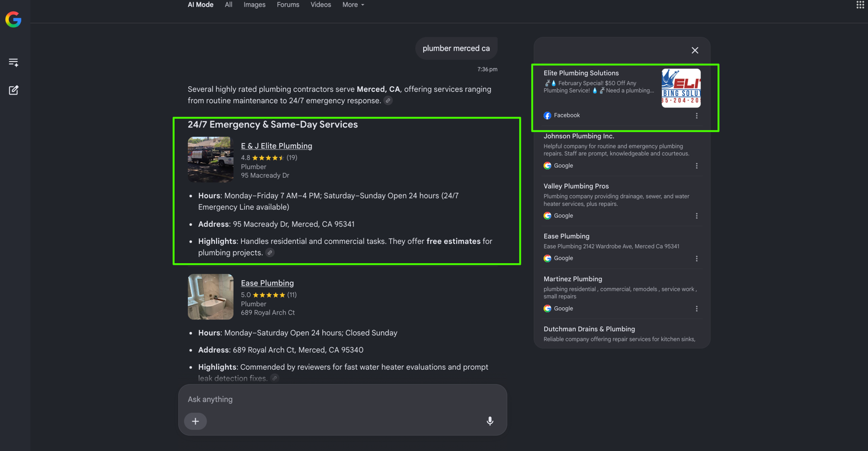The height and width of the screenshot is (451, 868).
Task: Open options menu for Valley Plumbing Pros
Action: point(697,216)
